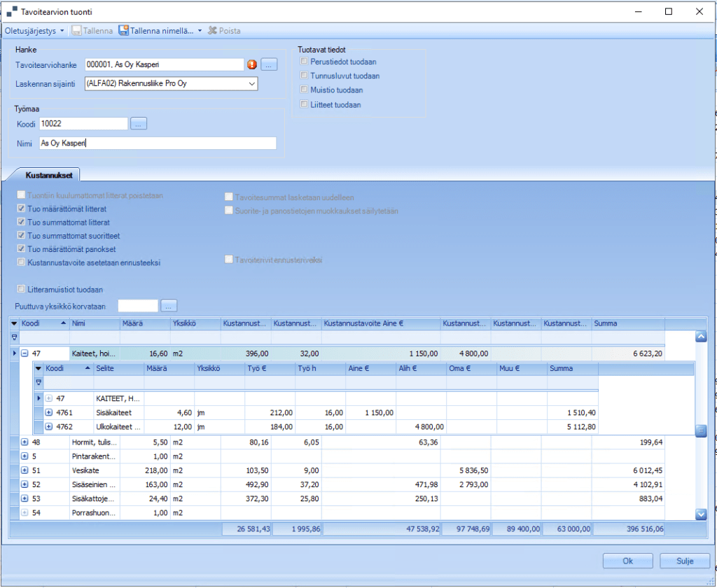This screenshot has width=717, height=588.
Task: Click the nested grid scrollbar button
Action: point(701,430)
